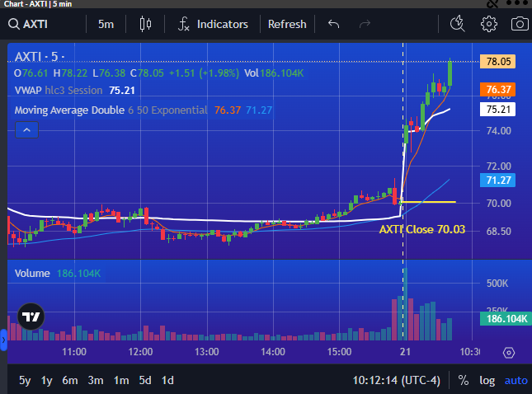
Task: Select the 3m date range
Action: point(96,381)
